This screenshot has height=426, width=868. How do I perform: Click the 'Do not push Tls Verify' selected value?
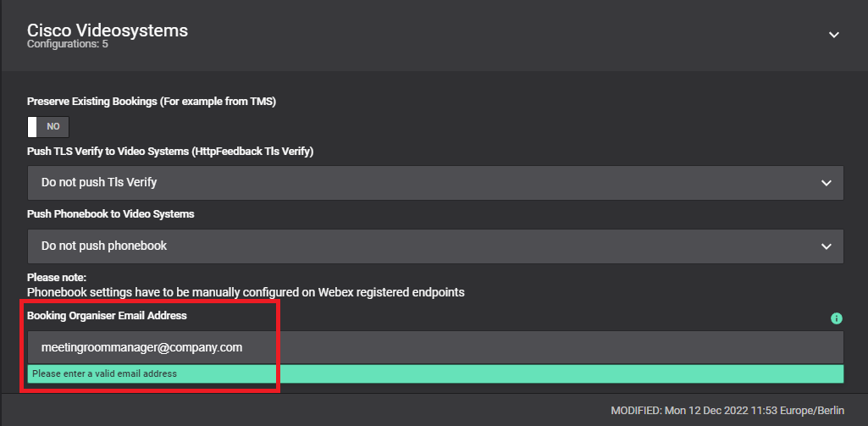coord(99,182)
